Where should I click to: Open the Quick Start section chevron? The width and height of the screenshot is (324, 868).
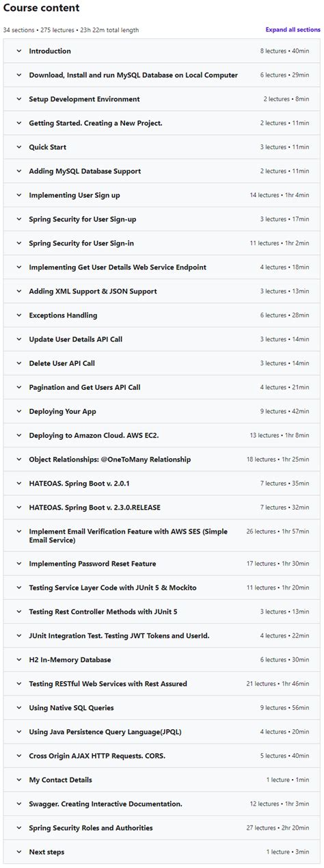(x=19, y=147)
